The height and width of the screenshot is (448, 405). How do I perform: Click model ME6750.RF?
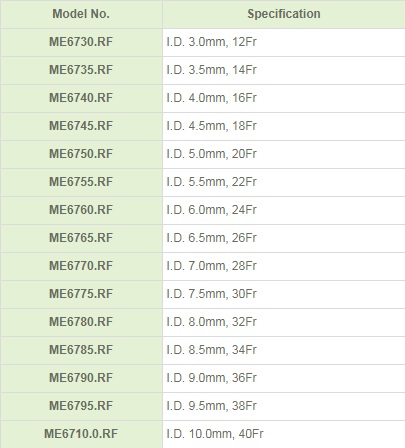[81, 154]
